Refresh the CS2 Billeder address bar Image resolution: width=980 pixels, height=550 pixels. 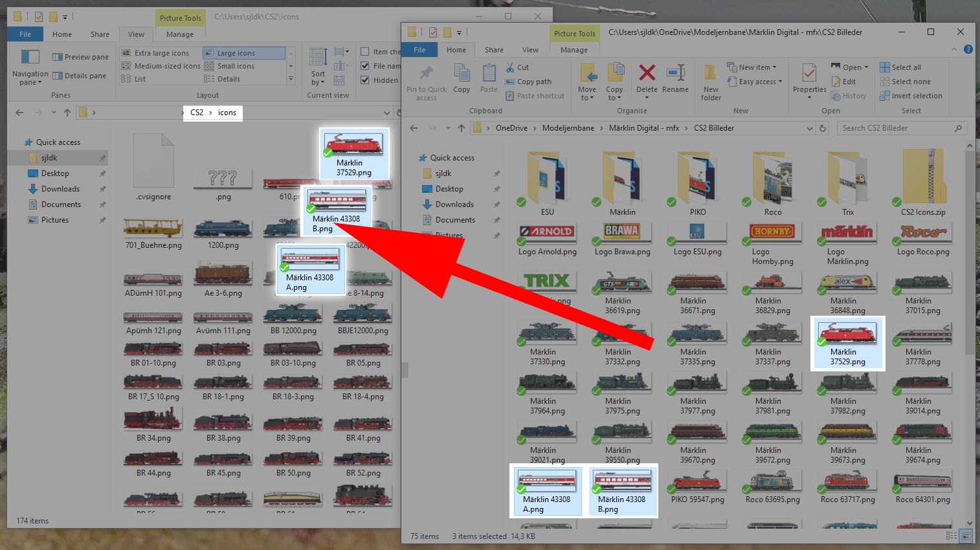(x=823, y=128)
